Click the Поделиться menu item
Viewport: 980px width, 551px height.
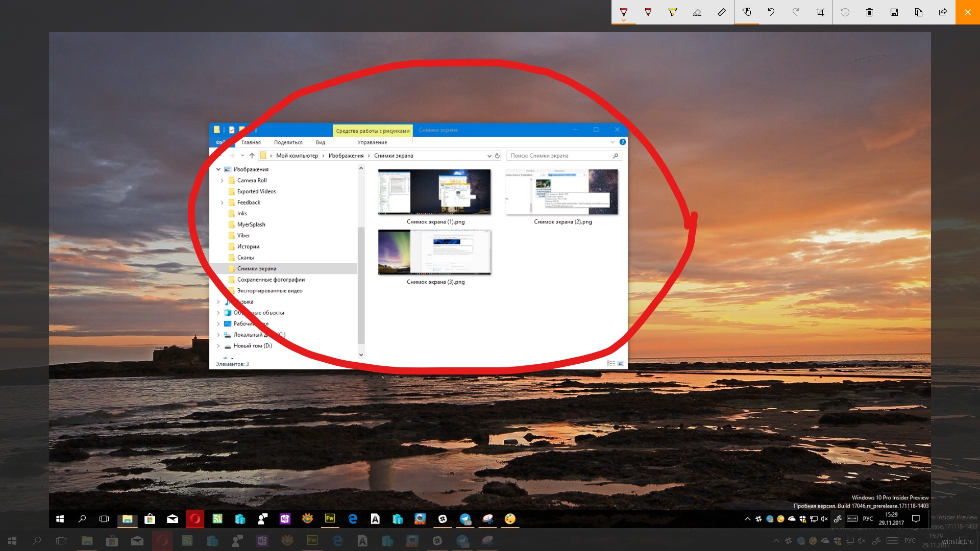pyautogui.click(x=288, y=142)
